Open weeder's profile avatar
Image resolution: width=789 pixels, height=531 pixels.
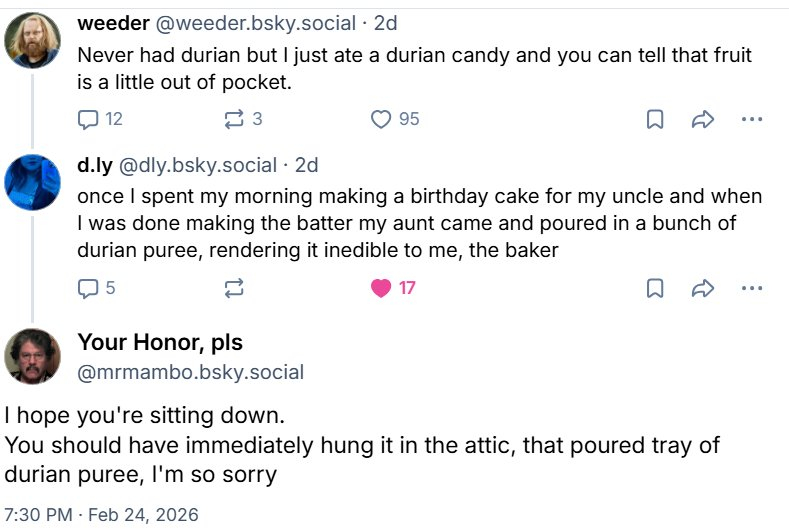pos(33,41)
